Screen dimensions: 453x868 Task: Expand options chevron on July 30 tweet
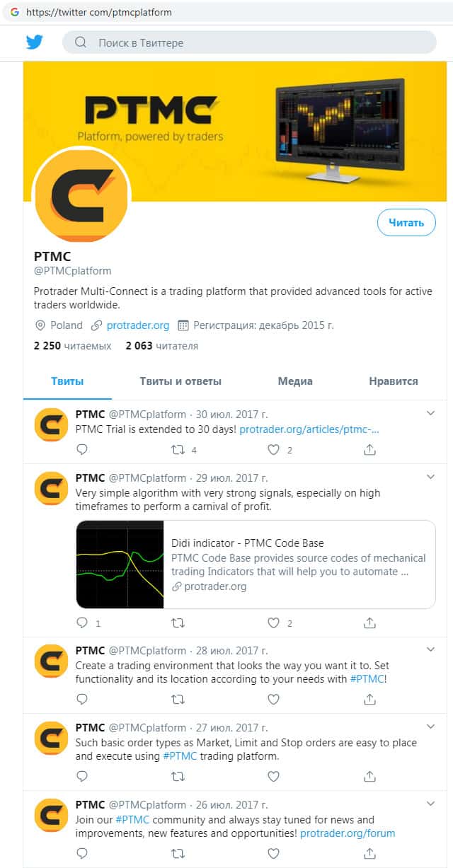[430, 413]
